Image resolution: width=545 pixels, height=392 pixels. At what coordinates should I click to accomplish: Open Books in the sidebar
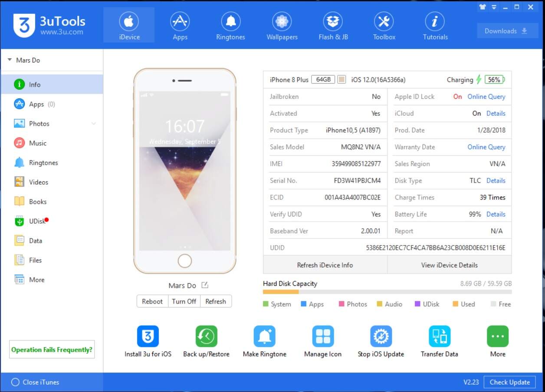tap(52, 202)
